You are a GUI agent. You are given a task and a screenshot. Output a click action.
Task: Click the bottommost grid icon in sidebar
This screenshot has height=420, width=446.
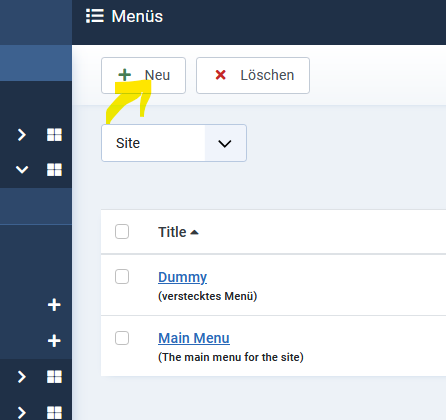click(54, 413)
